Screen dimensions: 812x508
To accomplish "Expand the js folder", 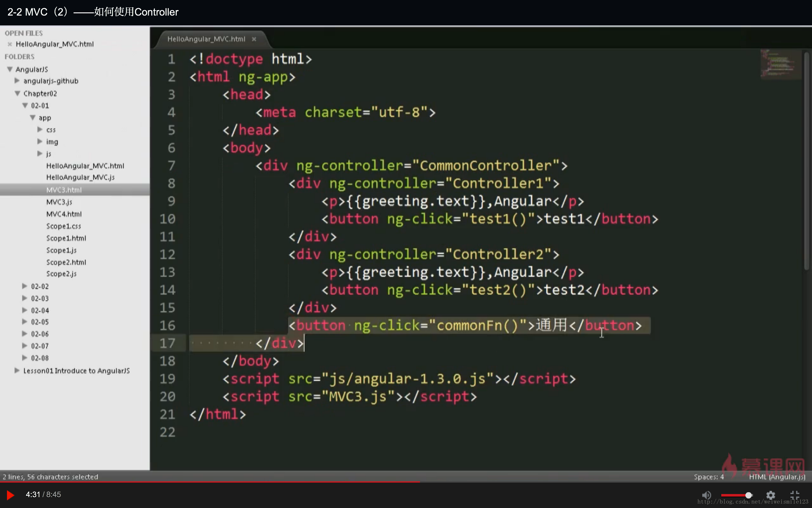I will point(40,154).
